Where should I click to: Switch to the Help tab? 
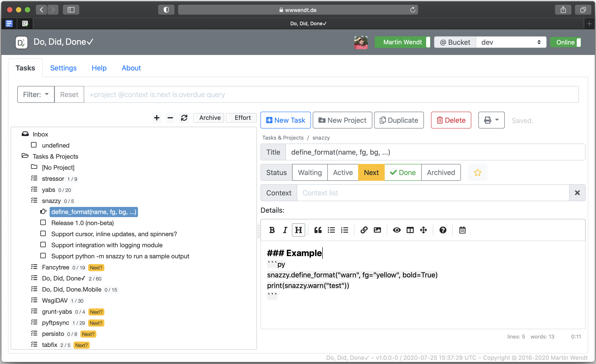point(99,68)
